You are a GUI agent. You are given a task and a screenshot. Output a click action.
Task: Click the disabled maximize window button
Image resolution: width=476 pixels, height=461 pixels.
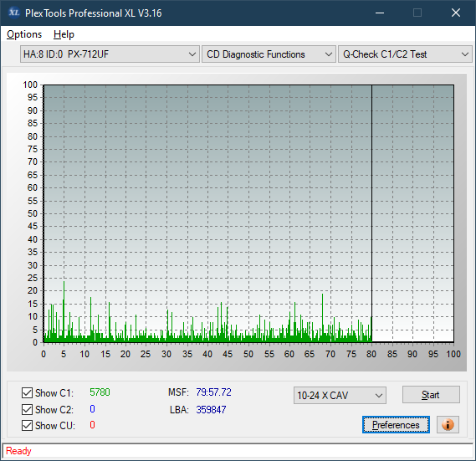(417, 13)
